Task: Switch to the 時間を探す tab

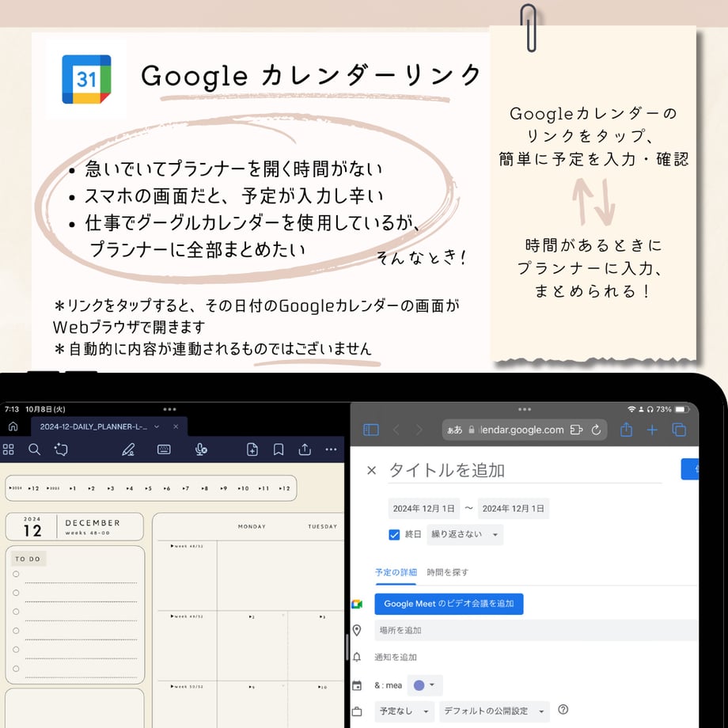Action: click(x=448, y=572)
